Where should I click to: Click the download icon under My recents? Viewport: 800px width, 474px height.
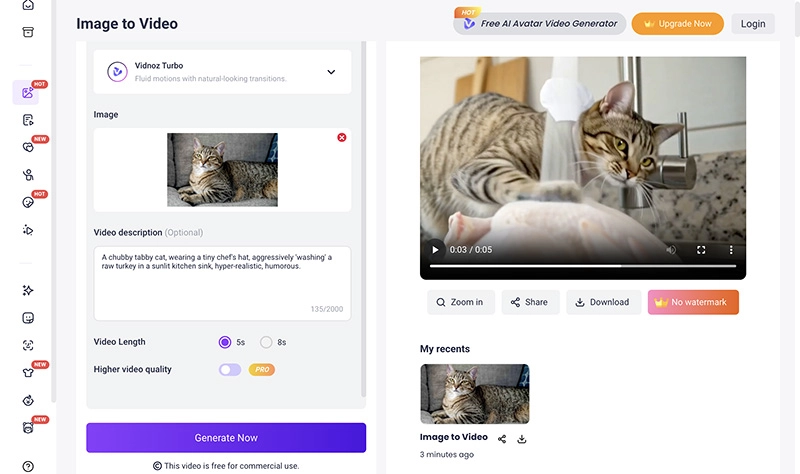pyautogui.click(x=521, y=439)
